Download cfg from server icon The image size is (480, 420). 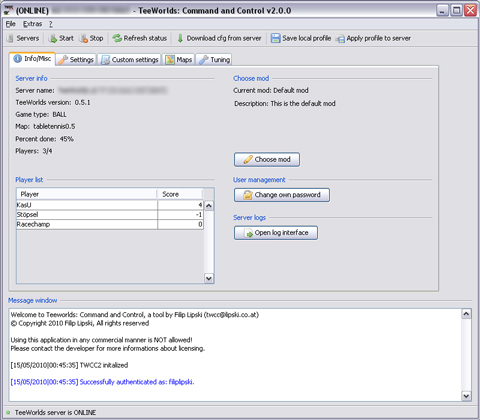[180, 38]
